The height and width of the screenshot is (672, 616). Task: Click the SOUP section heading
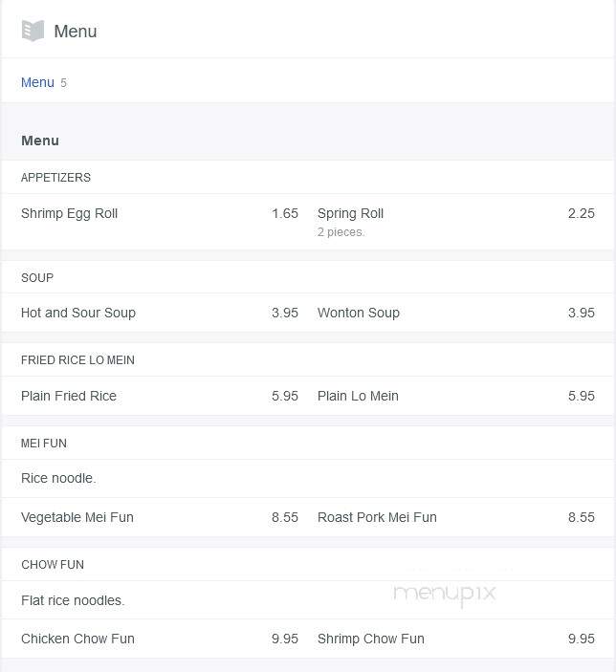37,278
